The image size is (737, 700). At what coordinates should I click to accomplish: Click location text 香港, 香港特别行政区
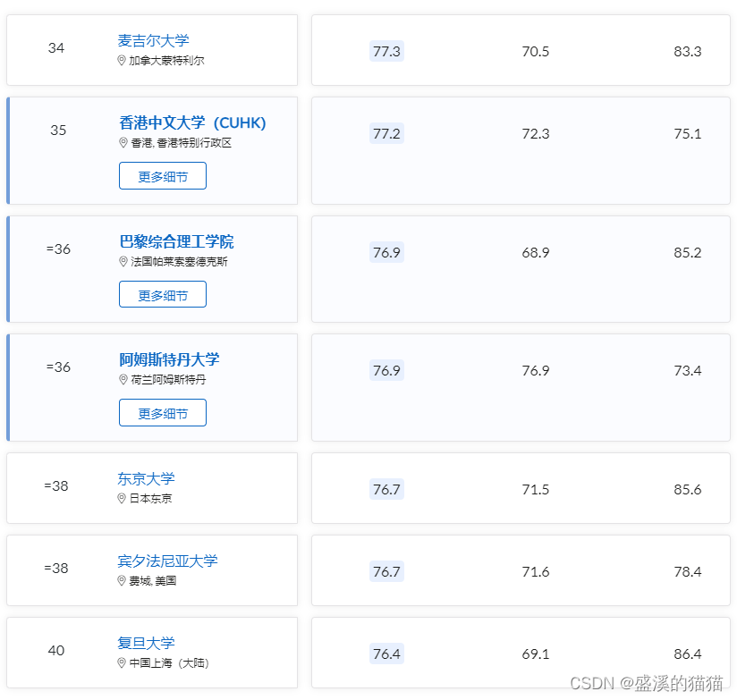(182, 143)
